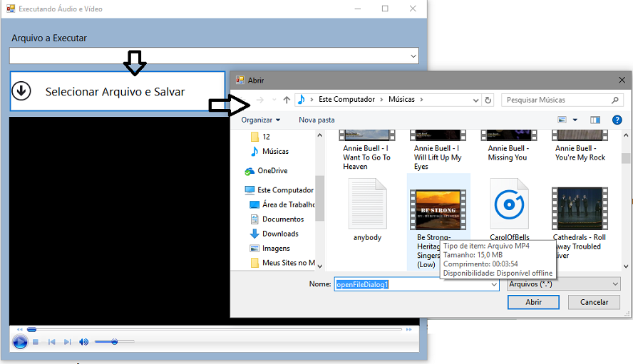The width and height of the screenshot is (633, 364).
Task: Click the forward navigation arrow in Abrir
Action: 260,100
